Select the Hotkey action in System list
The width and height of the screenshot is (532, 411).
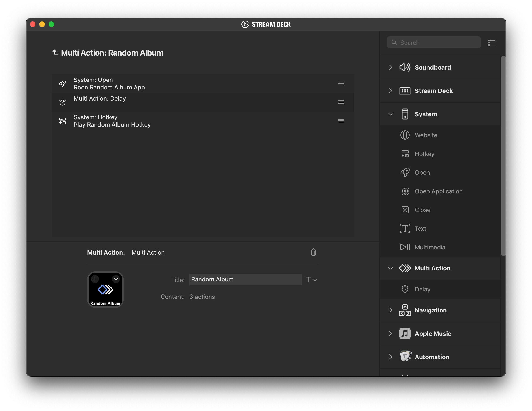[x=424, y=154]
